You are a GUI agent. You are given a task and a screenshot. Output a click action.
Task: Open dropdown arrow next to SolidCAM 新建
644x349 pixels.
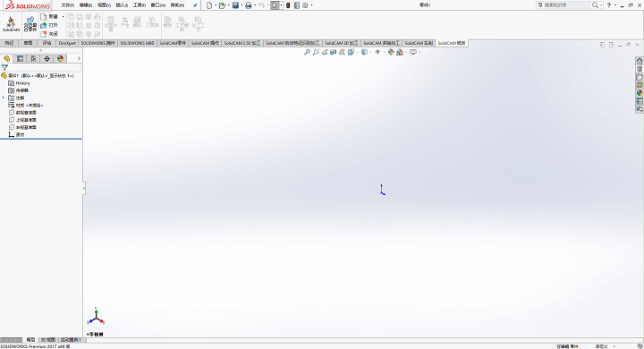(63, 17)
